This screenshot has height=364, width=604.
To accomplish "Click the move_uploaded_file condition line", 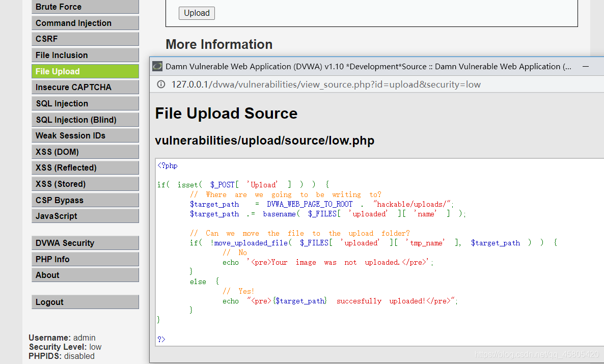I will coord(373,243).
